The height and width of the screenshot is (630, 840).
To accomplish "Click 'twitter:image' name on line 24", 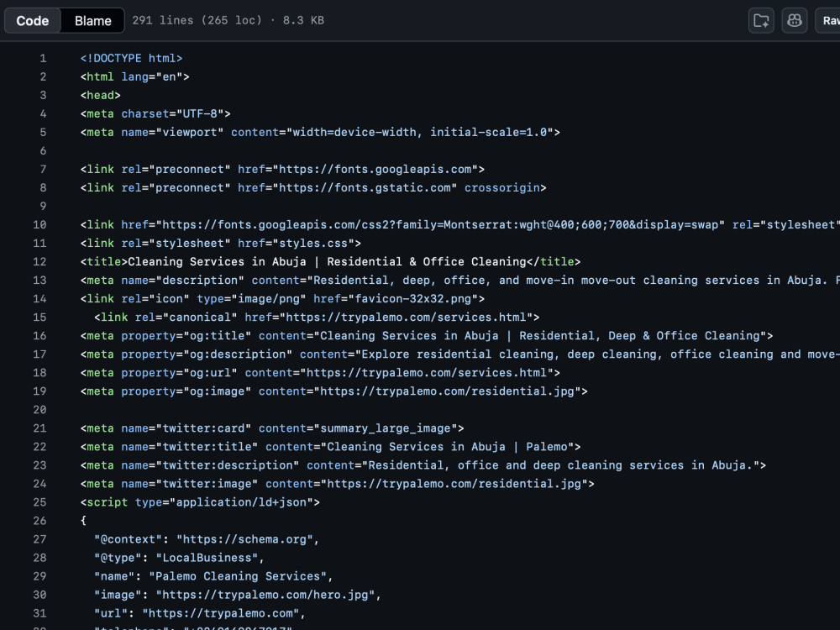I will click(x=207, y=483).
